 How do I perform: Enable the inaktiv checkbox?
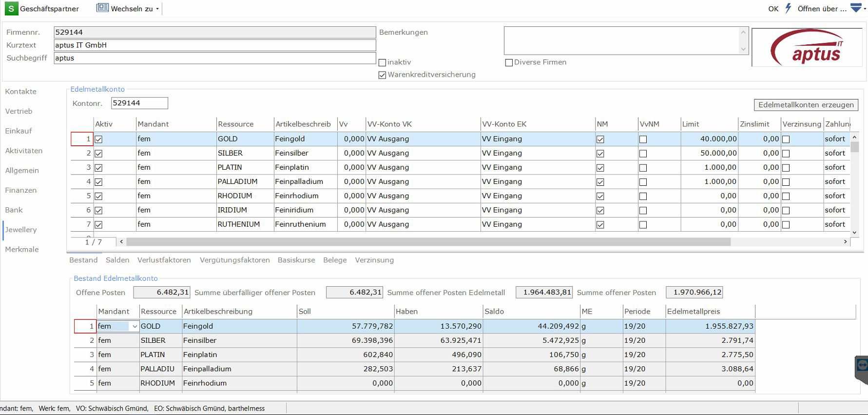pyautogui.click(x=383, y=62)
